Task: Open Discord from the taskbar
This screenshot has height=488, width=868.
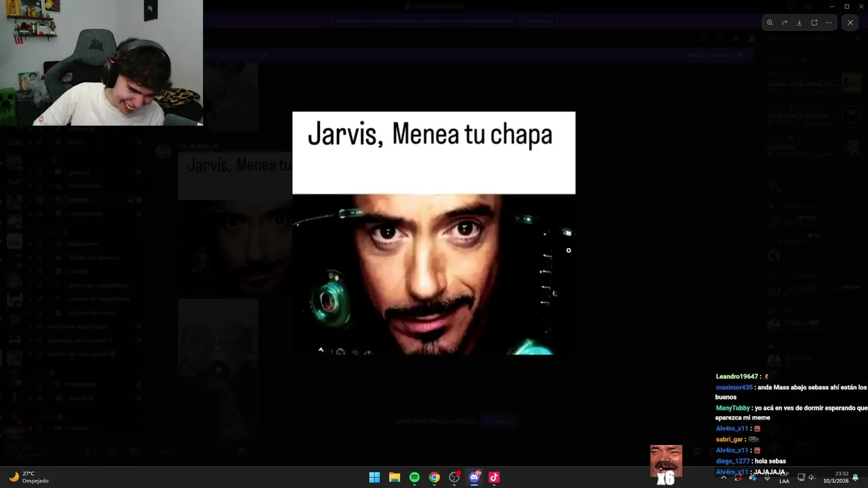Action: point(474,477)
